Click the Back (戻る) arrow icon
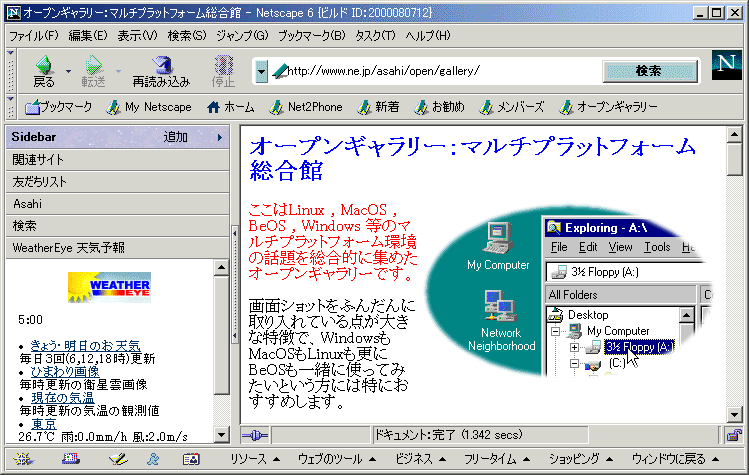Viewport: 749px width, 475px height. point(44,65)
